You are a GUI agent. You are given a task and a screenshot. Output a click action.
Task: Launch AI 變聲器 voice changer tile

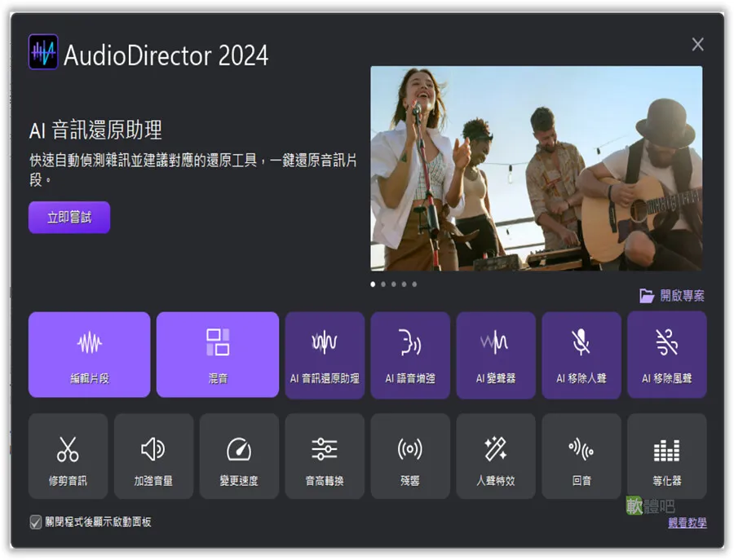tap(496, 355)
